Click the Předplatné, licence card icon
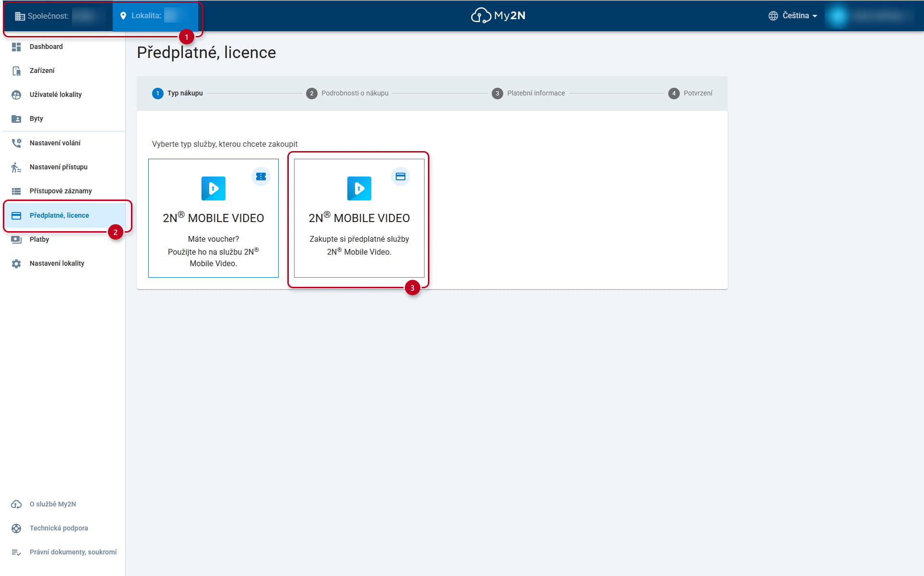Viewport: 924px width, 576px height. click(16, 215)
